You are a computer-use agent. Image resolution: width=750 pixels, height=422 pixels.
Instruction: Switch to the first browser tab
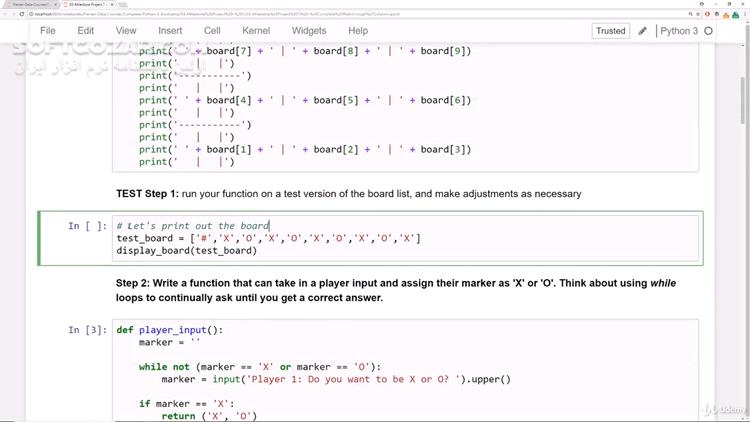(31, 4)
